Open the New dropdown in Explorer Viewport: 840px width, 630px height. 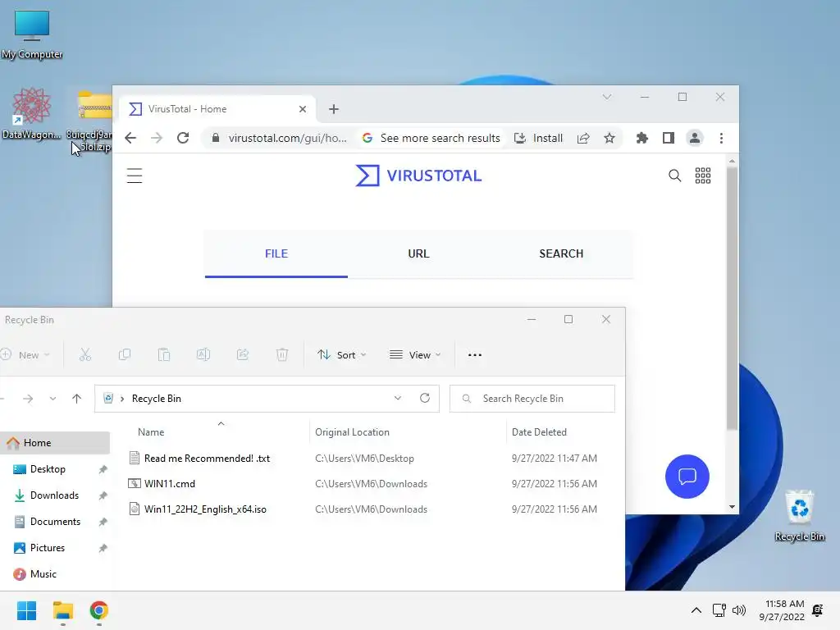tap(25, 354)
